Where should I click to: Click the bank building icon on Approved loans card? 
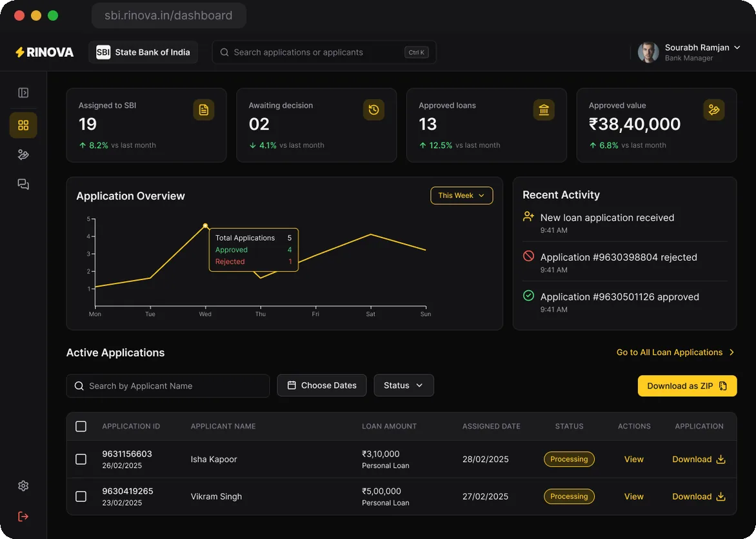point(544,110)
